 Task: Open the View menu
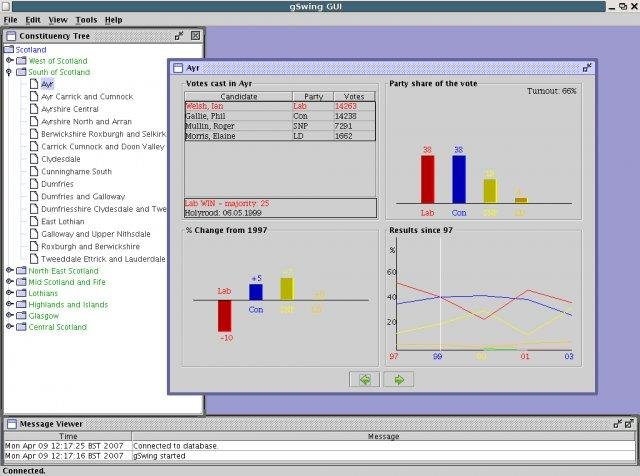pos(58,20)
